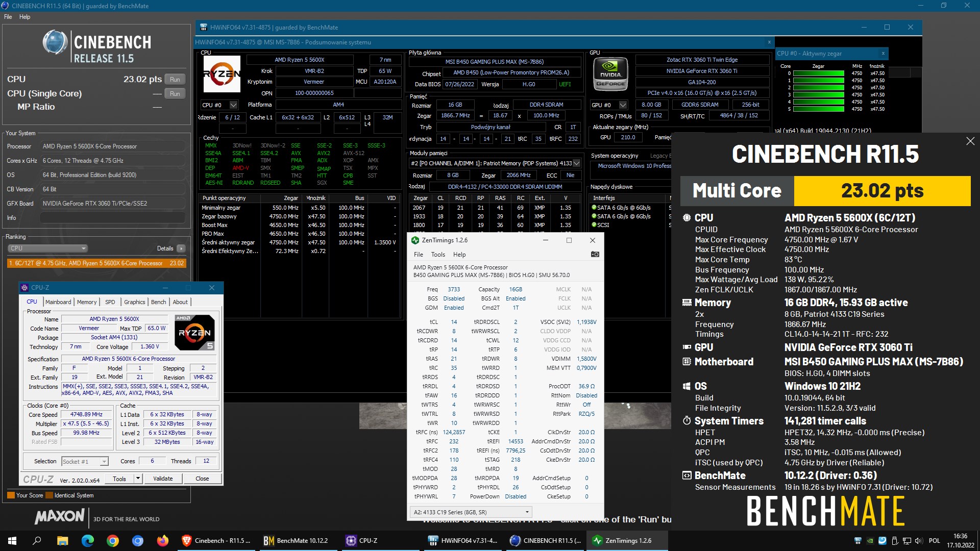Switch to ZenTimings 1.2.6 taskbar item
Image resolution: width=980 pixels, height=551 pixels.
click(628, 541)
